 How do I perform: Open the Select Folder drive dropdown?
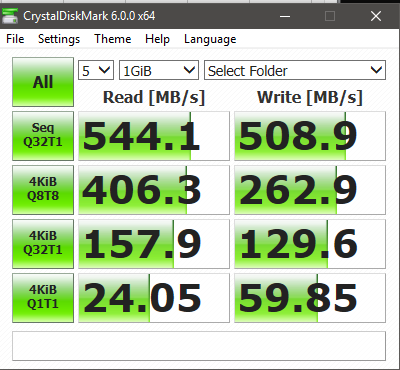click(x=295, y=70)
